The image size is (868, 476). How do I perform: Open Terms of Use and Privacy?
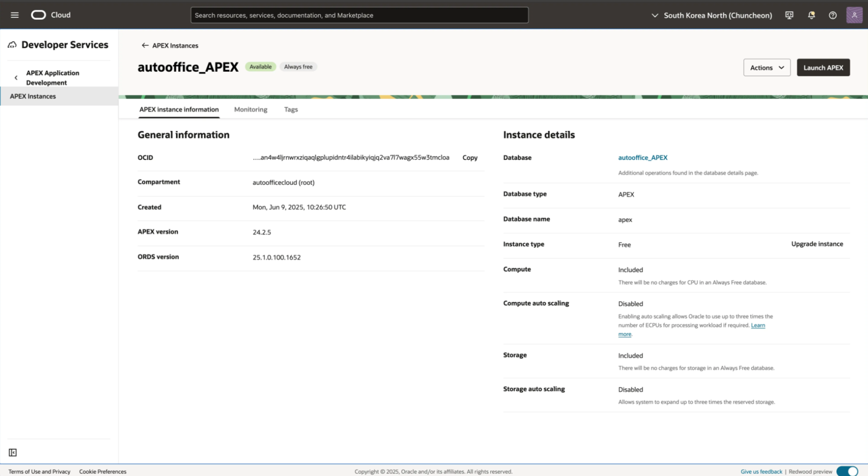point(39,471)
